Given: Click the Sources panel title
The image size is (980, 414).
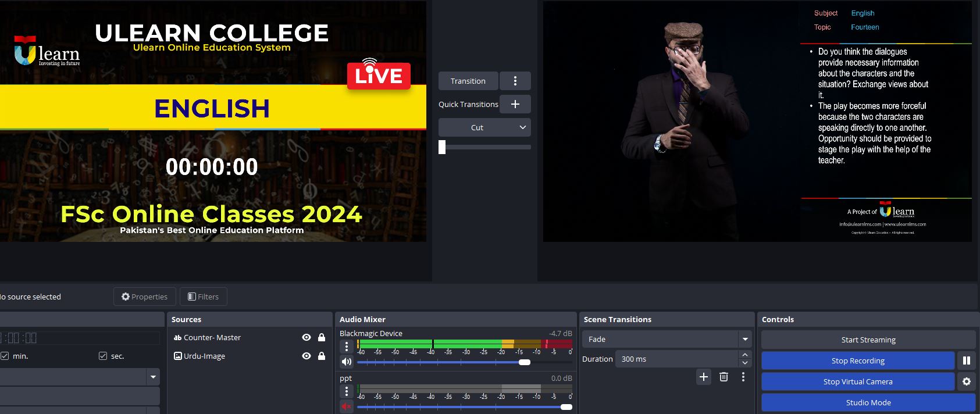Looking at the screenshot, I should point(186,319).
